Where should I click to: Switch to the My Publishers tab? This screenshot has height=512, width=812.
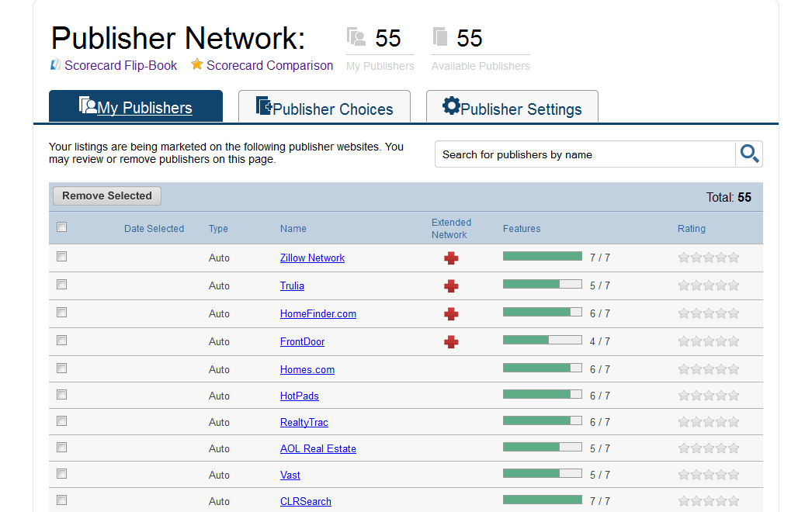[x=136, y=106]
